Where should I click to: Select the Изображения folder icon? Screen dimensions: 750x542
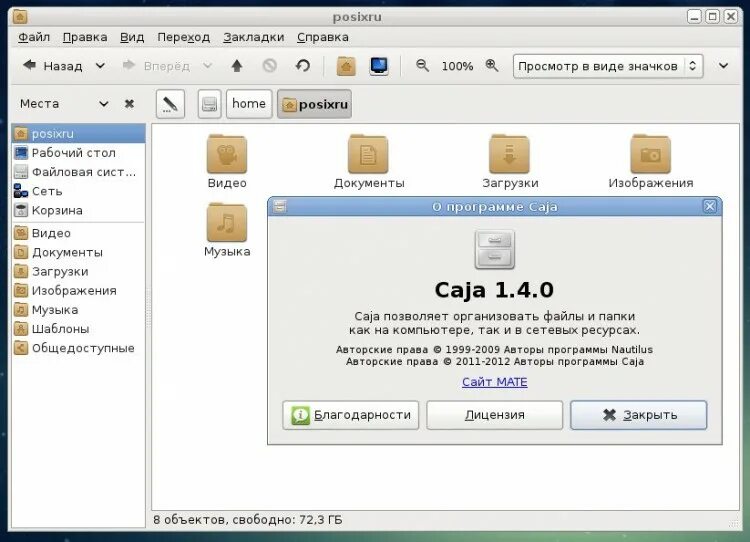[x=651, y=154]
